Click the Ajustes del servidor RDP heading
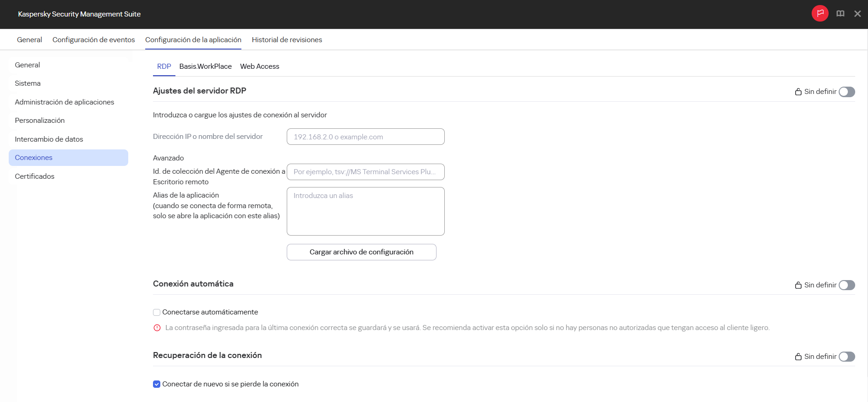 tap(199, 91)
